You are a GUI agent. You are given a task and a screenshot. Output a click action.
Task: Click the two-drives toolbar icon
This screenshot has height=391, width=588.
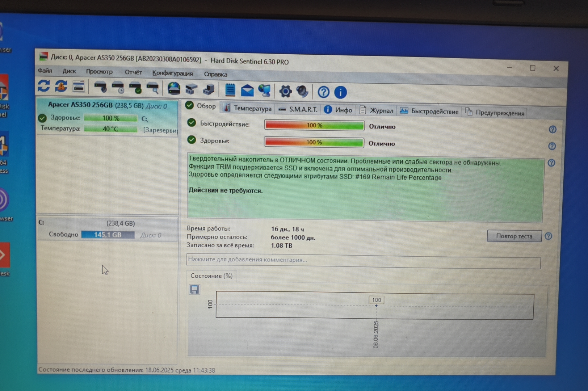point(192,89)
